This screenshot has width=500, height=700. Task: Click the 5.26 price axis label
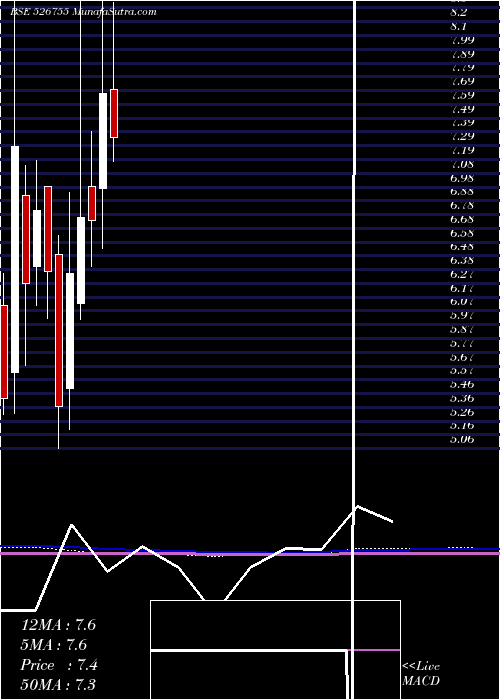pos(462,412)
